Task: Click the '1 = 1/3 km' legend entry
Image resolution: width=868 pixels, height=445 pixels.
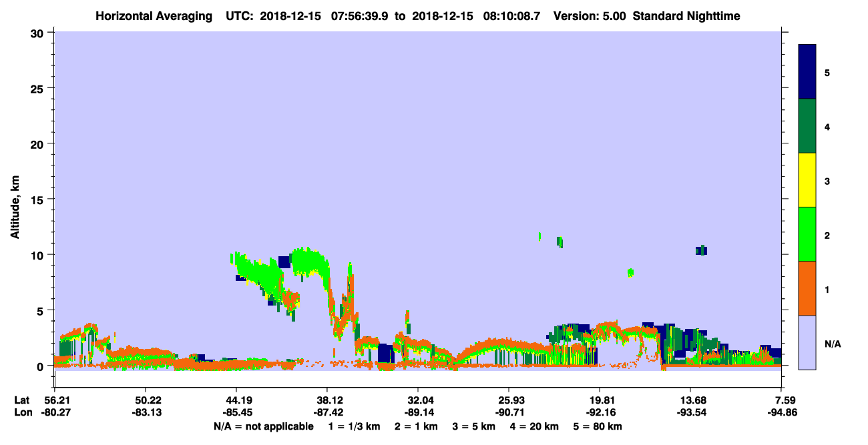Action: pyautogui.click(x=354, y=426)
